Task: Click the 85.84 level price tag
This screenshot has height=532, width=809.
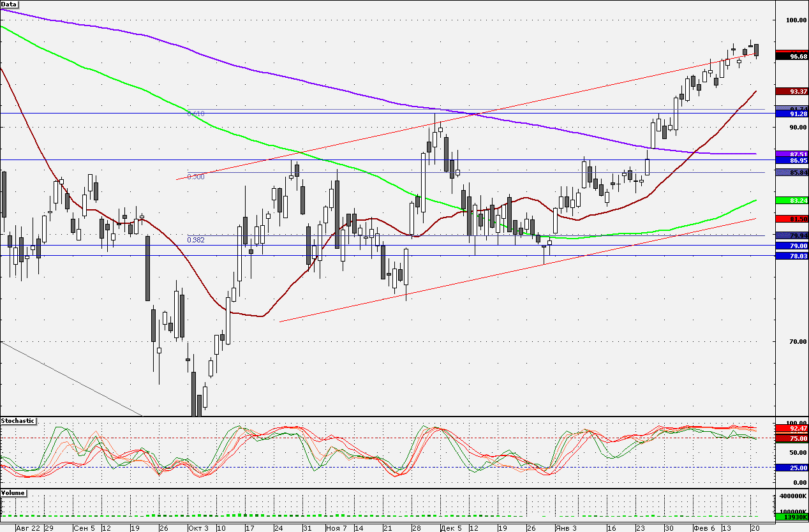Action: [x=791, y=172]
